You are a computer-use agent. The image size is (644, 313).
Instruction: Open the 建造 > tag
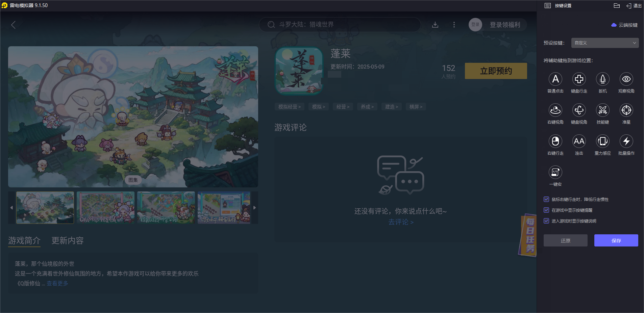392,107
